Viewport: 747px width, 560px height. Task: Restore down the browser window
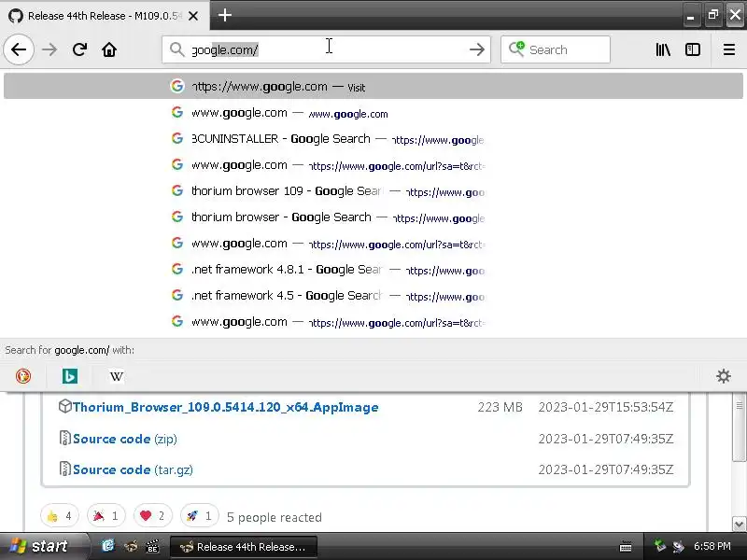(x=712, y=15)
